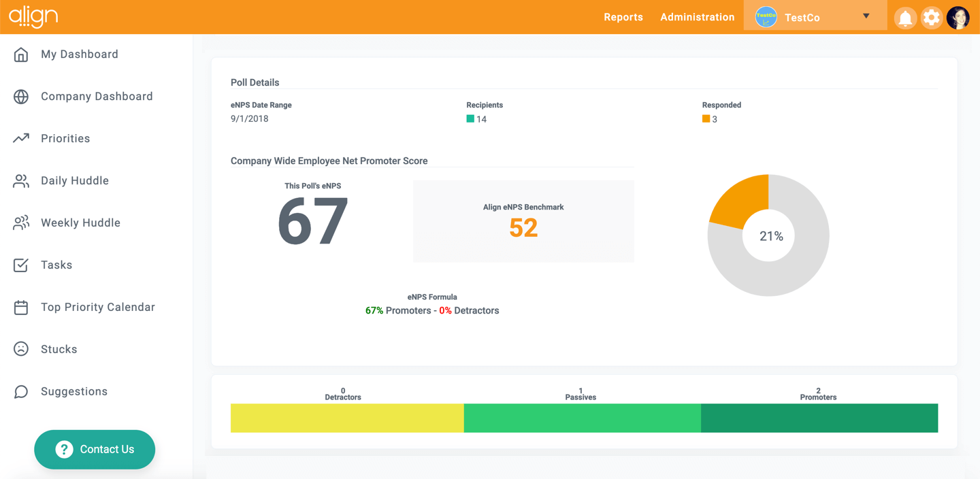Viewport: 980px width, 479px height.
Task: Click the Top Priority Calendar icon
Action: pyautogui.click(x=21, y=308)
